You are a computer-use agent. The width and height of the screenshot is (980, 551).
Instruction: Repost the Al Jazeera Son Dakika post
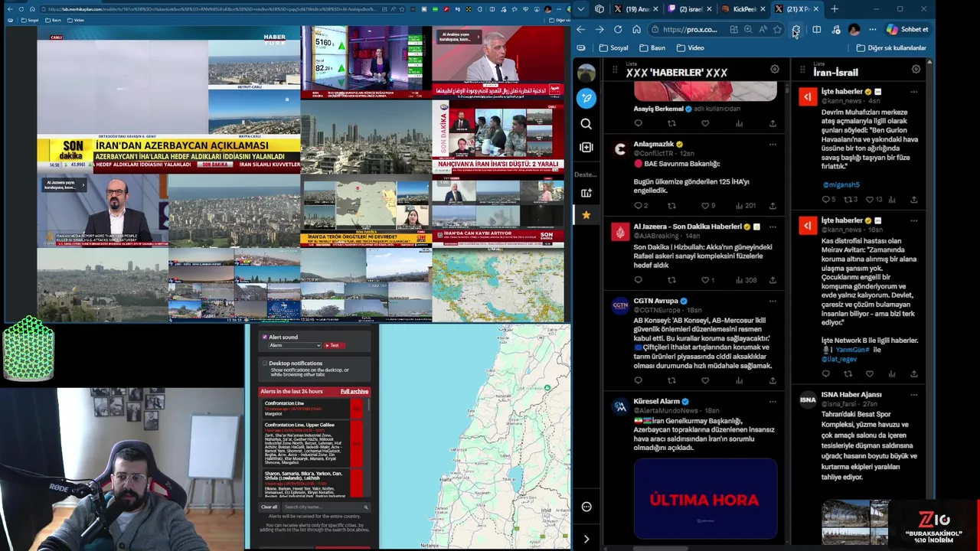671,280
